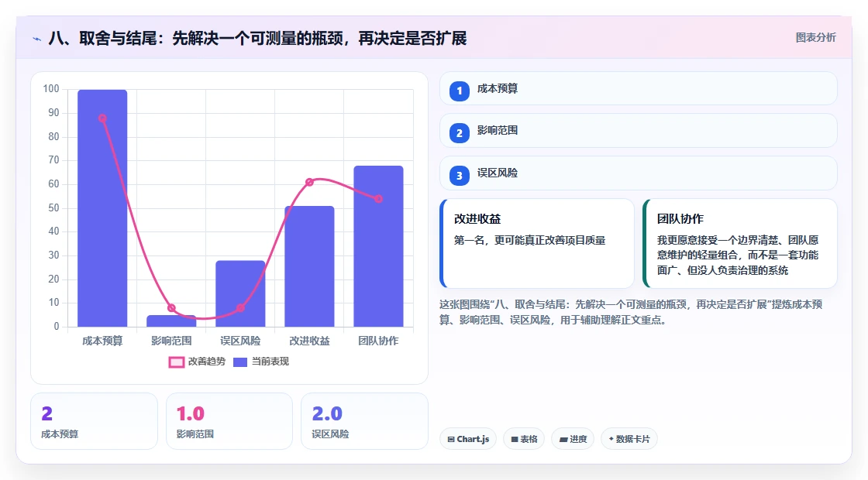The image size is (868, 480).
Task: Open the 成本预算 list row
Action: point(639,88)
